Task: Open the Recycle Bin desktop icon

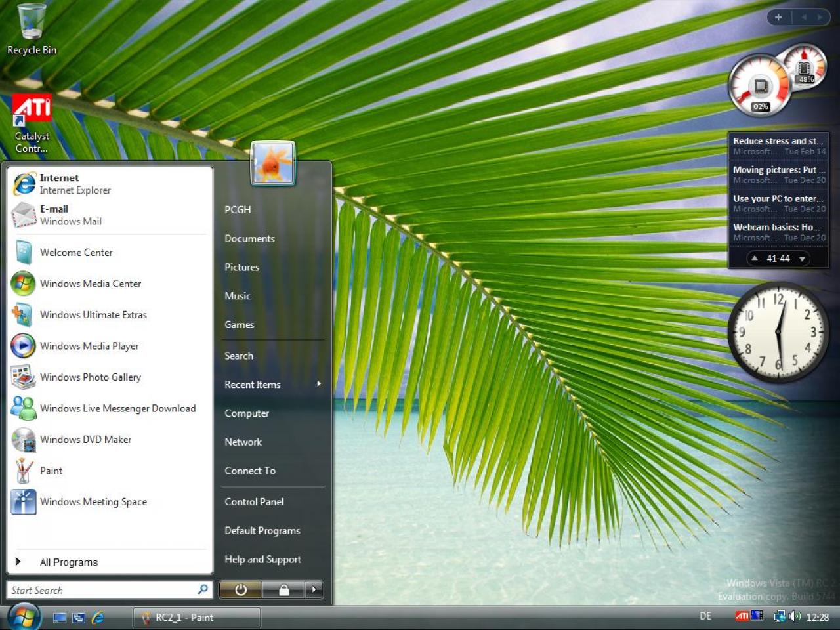Action: coord(31,30)
